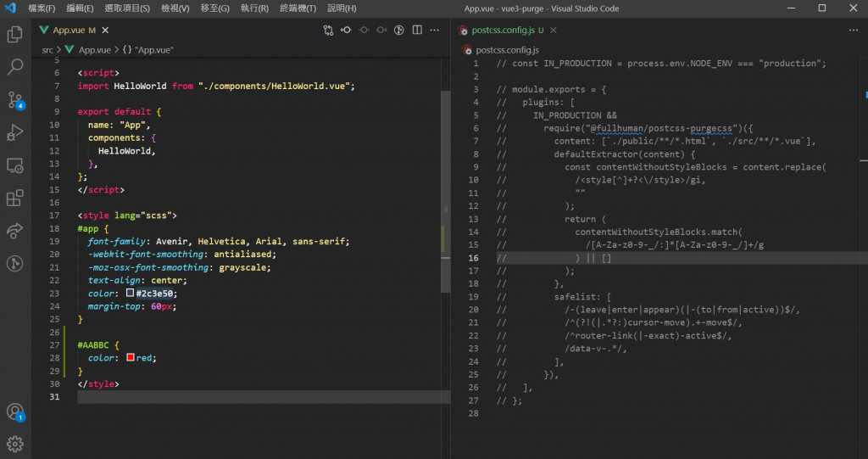The image size is (868, 459).
Task: Open the 編輯(E) menu
Action: [x=81, y=8]
